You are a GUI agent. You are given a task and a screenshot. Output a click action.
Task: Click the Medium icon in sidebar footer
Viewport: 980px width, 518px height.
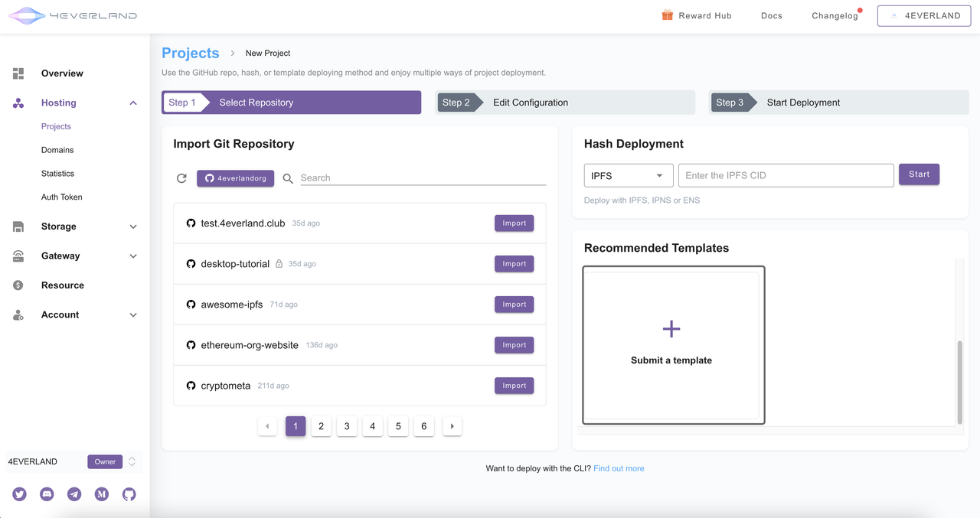coord(102,494)
